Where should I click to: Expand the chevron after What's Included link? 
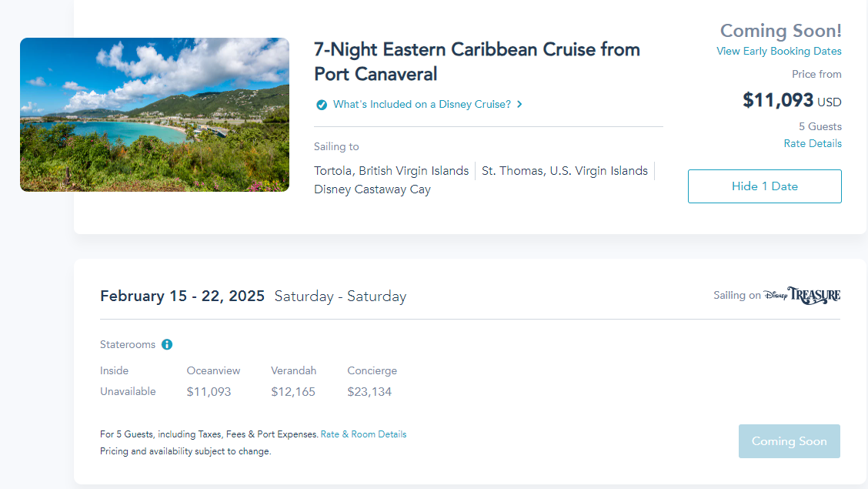pos(519,104)
